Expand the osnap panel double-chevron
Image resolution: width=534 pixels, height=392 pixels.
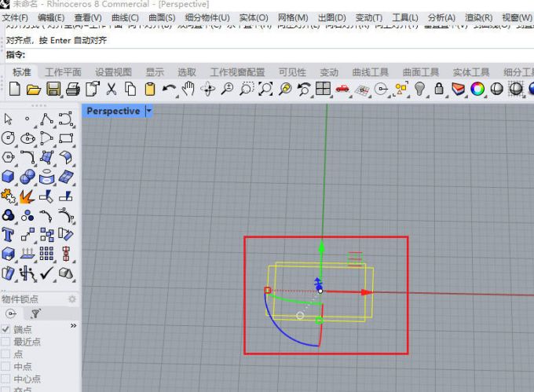click(x=74, y=326)
